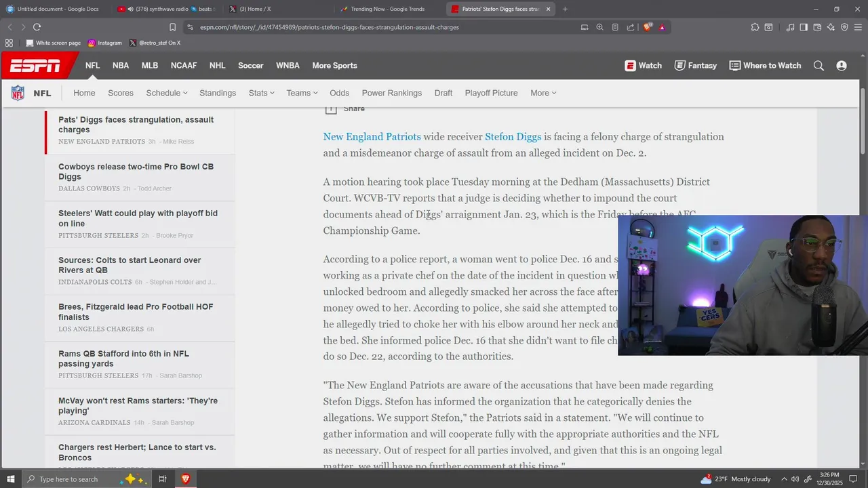
Task: Open More Sports in ESPN navigation
Action: [334, 66]
